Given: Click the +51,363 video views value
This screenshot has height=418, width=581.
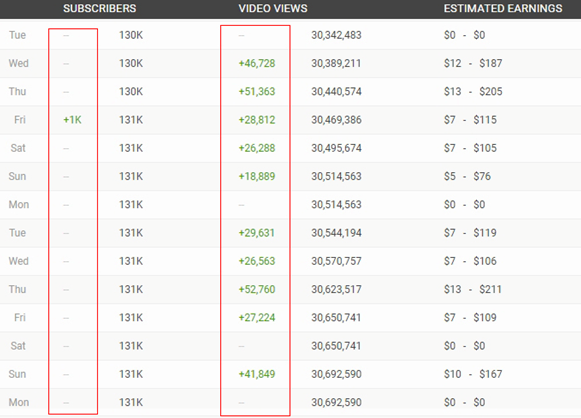Looking at the screenshot, I should 257,92.
